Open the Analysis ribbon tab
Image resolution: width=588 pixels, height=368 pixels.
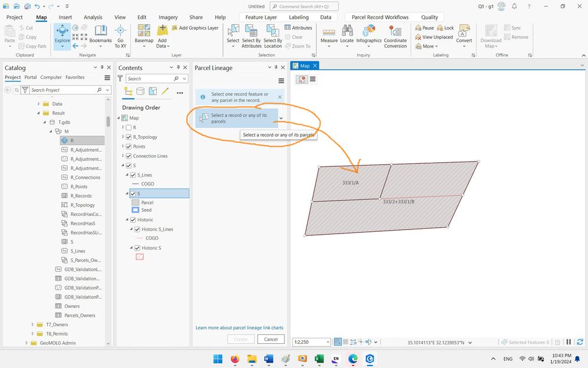click(x=93, y=17)
